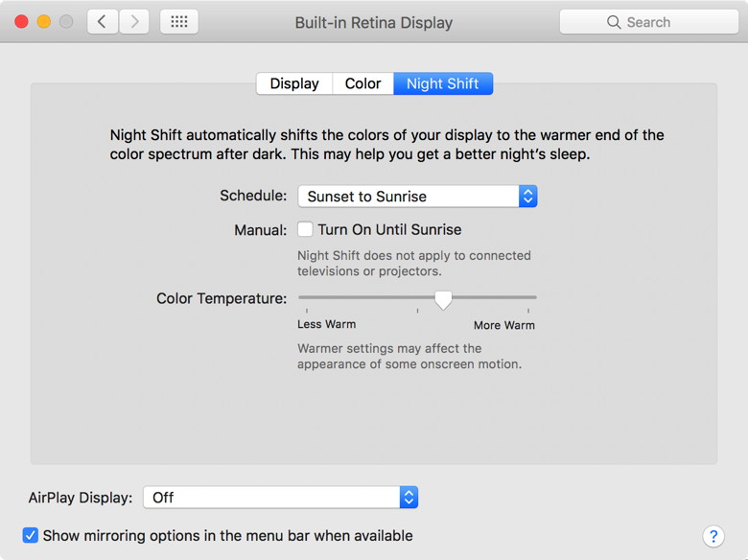The width and height of the screenshot is (748, 560).
Task: Click the More Warm label
Action: coord(504,325)
